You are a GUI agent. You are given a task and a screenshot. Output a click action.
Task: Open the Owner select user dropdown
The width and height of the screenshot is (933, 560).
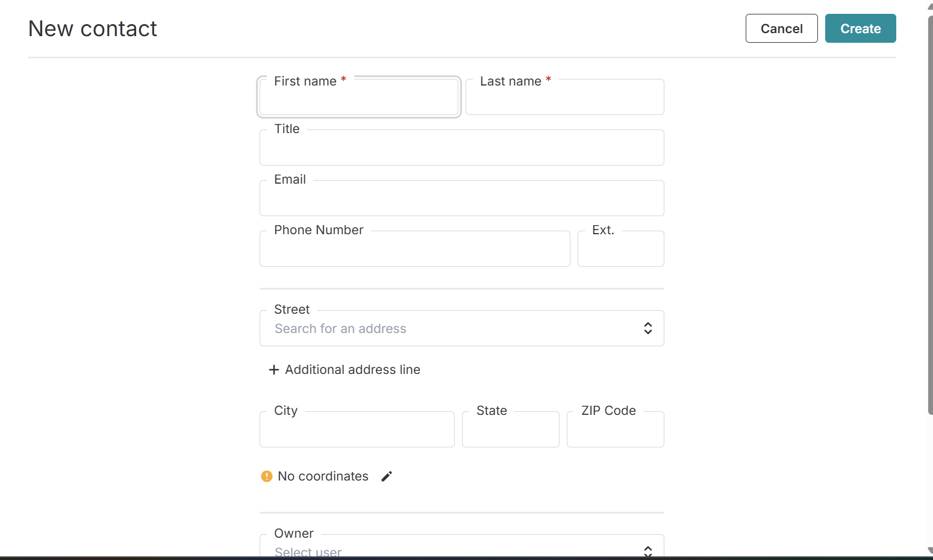(462, 547)
